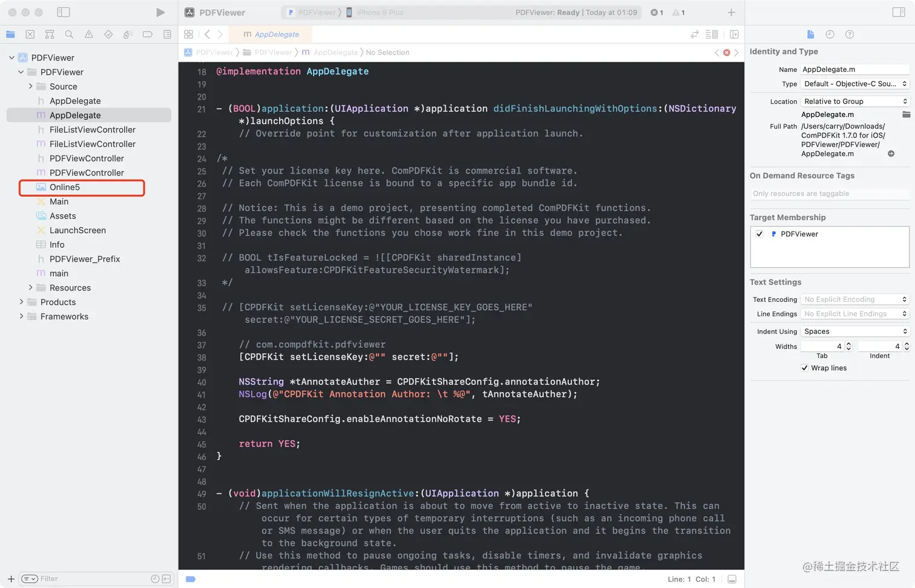Expand the Frameworks folder
Screen dimensions: 915x588
point(21,316)
